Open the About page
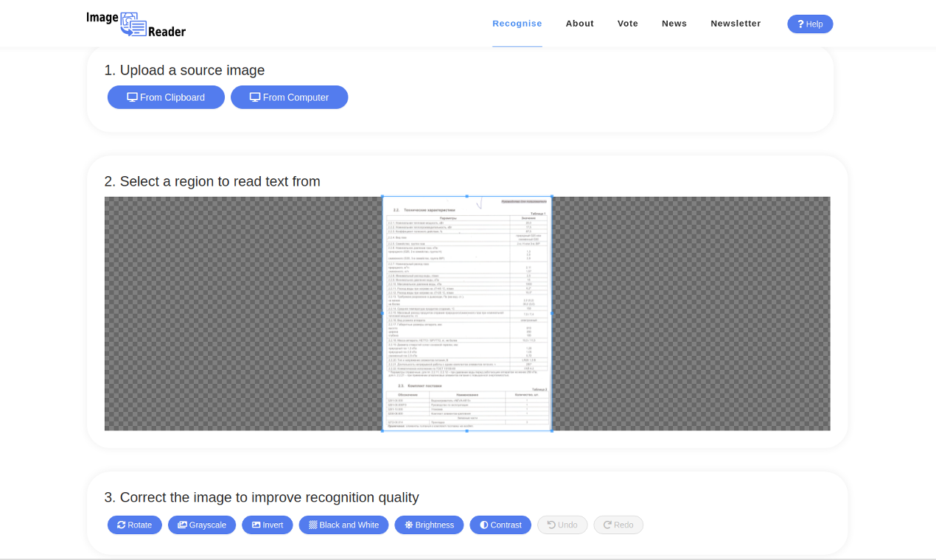The image size is (936, 560). (x=580, y=24)
